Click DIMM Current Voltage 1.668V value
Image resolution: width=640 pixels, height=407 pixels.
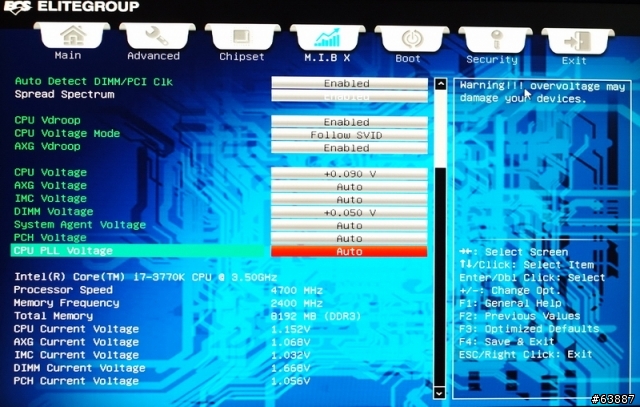tap(290, 369)
